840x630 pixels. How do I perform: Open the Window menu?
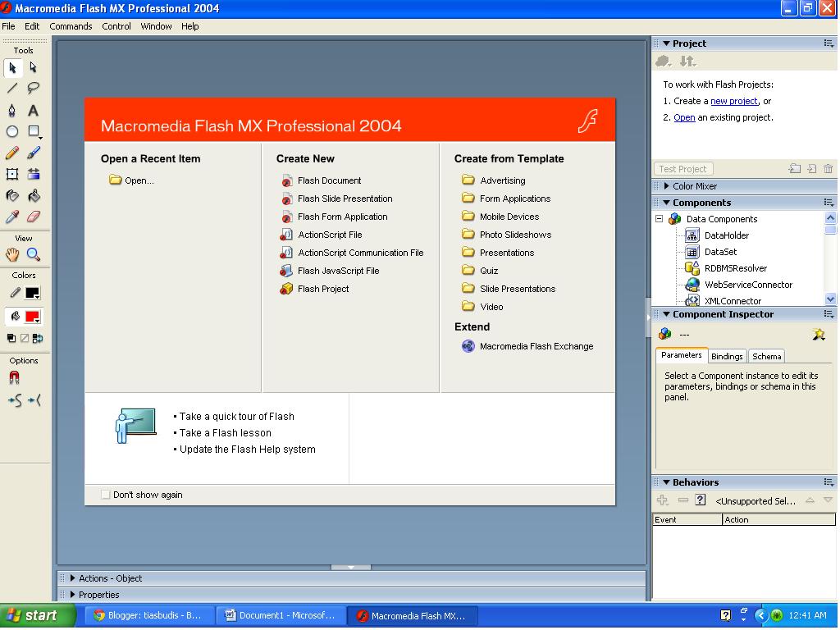click(x=156, y=26)
